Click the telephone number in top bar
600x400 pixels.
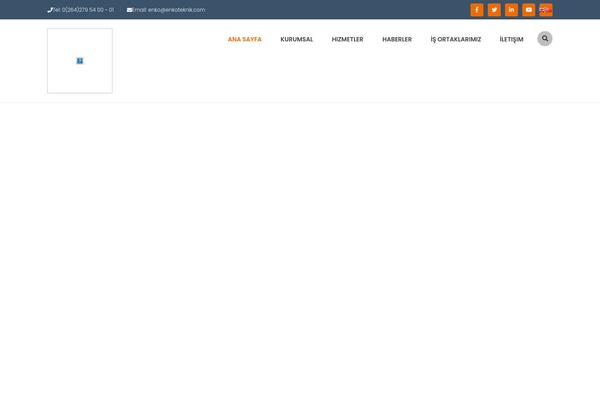[83, 10]
